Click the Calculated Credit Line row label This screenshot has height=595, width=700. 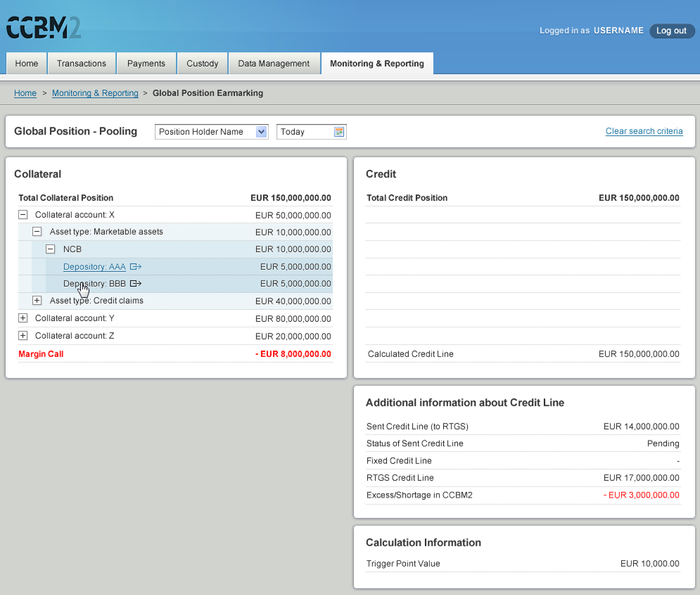[x=411, y=354]
